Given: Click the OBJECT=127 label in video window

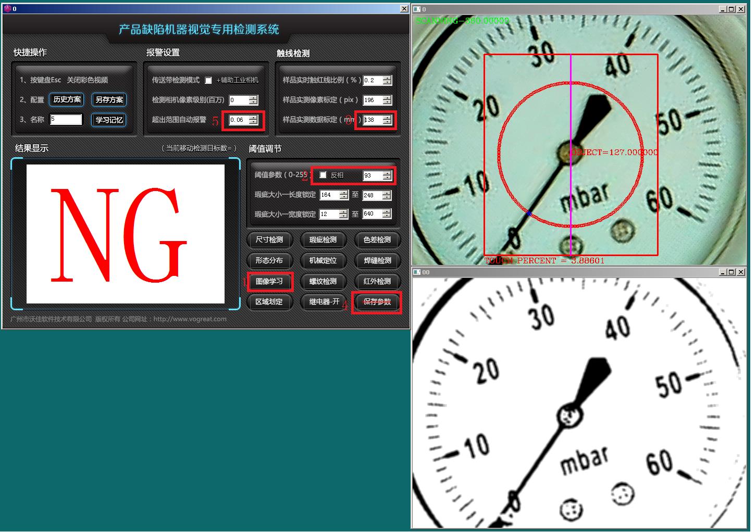Looking at the screenshot, I should pyautogui.click(x=614, y=153).
